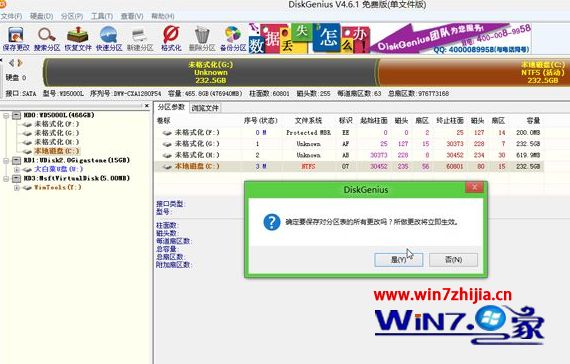Open the Tools (工具) menu
The image size is (570, 364).
click(x=102, y=16)
